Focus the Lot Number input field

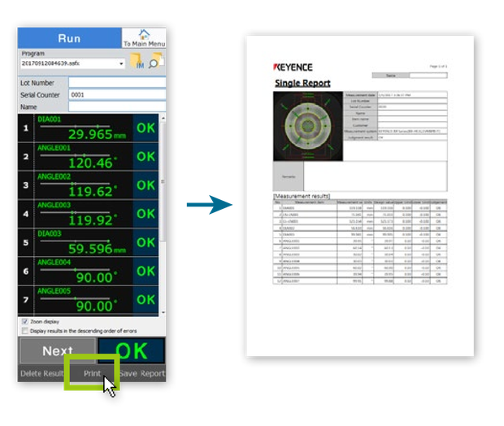pos(117,82)
